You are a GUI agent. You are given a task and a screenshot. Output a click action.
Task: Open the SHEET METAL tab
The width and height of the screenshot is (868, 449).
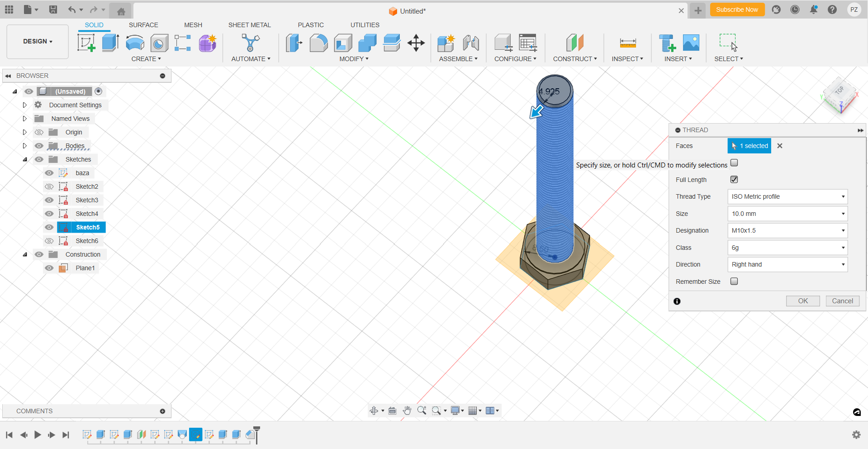coord(249,25)
